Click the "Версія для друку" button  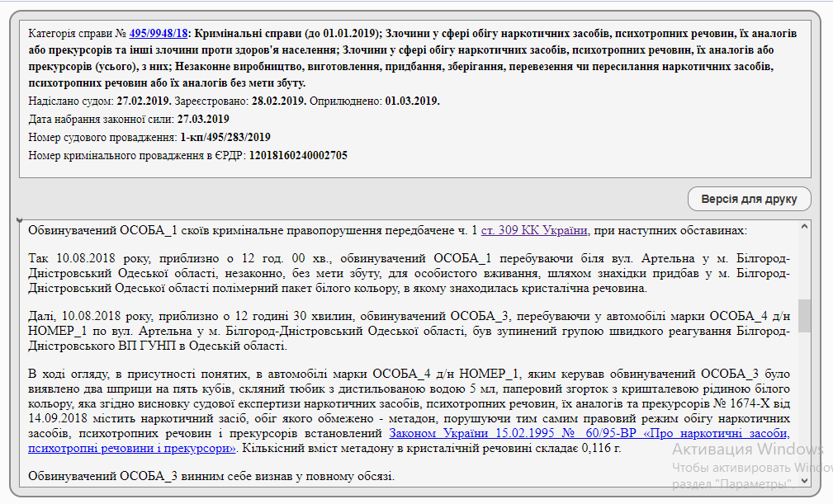click(x=749, y=199)
